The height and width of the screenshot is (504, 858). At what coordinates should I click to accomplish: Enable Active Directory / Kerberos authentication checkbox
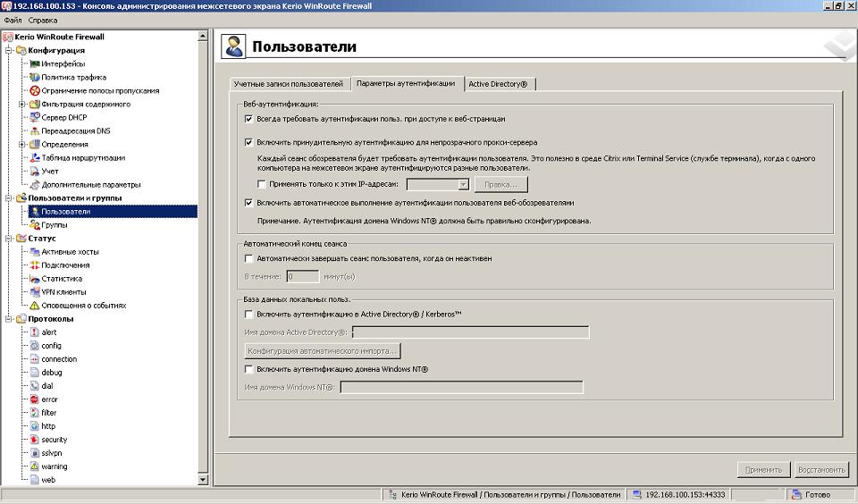(x=249, y=315)
